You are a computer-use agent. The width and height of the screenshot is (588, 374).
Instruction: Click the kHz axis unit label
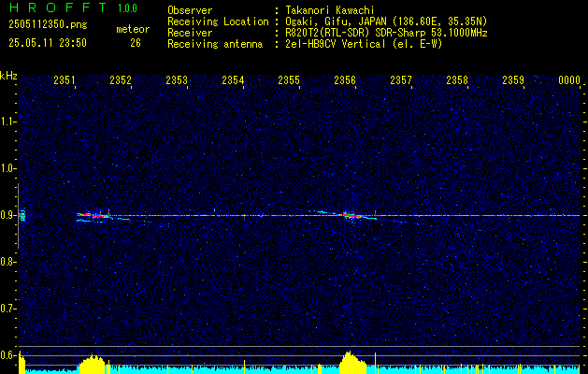coord(8,76)
